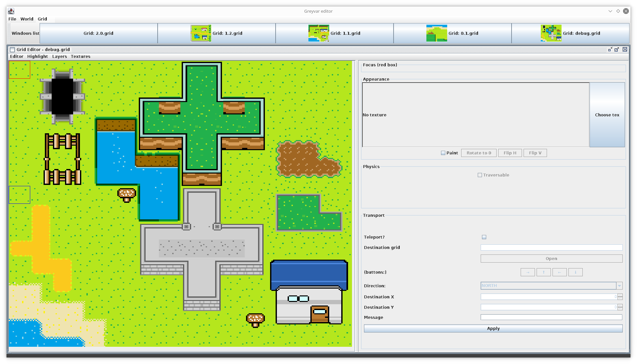The width and height of the screenshot is (637, 364).
Task: Increment the Destination X stepper
Action: pos(620,295)
